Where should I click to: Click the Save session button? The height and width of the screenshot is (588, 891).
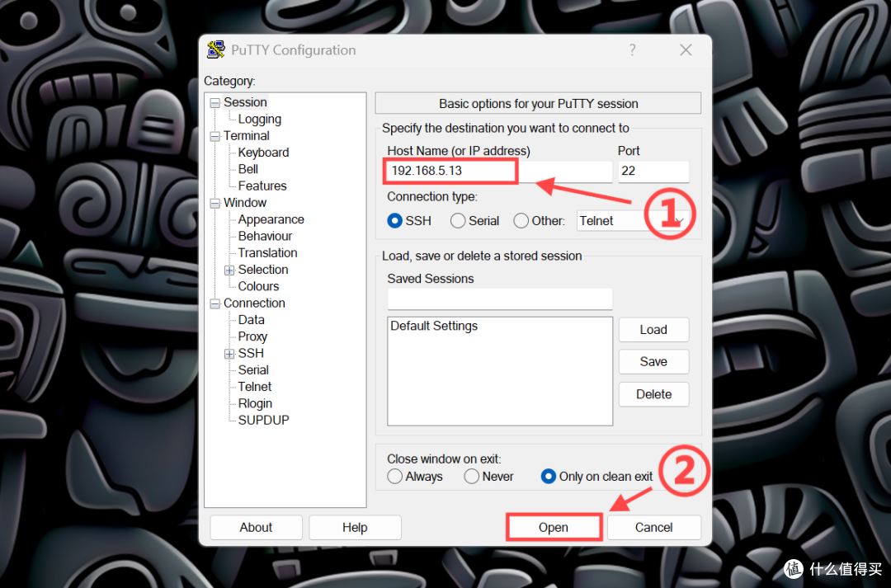[653, 361]
